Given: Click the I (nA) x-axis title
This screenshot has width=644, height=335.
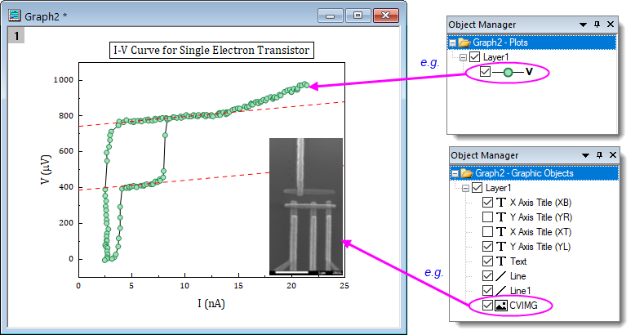Looking at the screenshot, I should [212, 303].
